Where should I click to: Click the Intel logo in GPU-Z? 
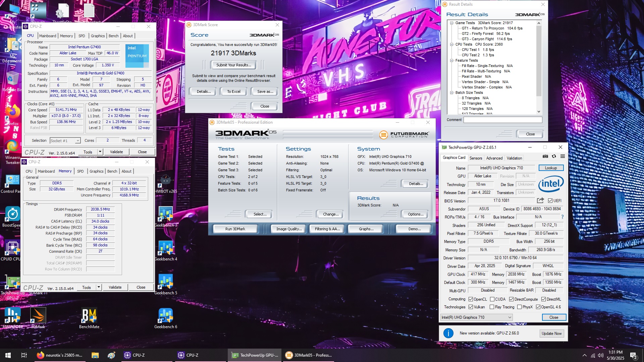551,184
